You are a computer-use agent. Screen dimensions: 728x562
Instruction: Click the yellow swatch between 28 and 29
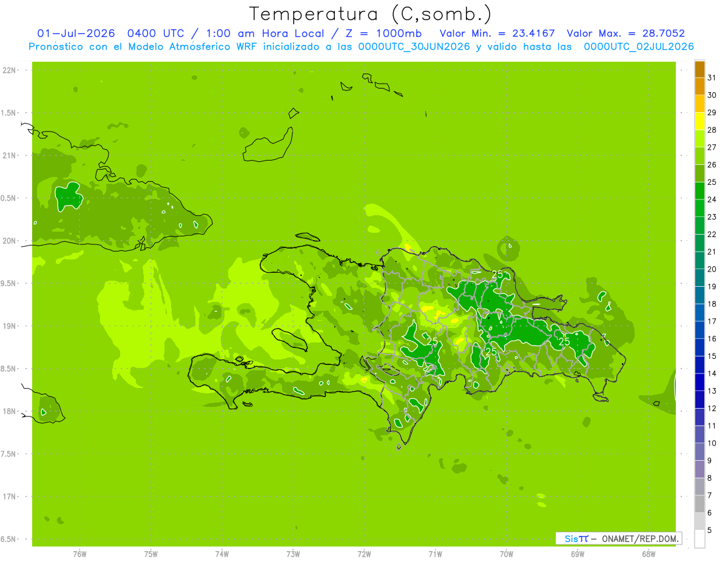tap(699, 121)
